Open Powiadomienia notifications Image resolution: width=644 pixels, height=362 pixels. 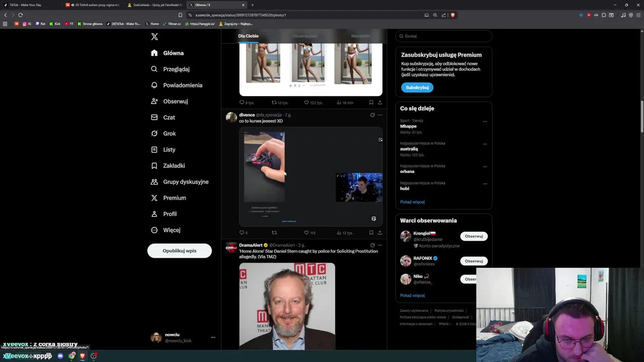[177, 85]
